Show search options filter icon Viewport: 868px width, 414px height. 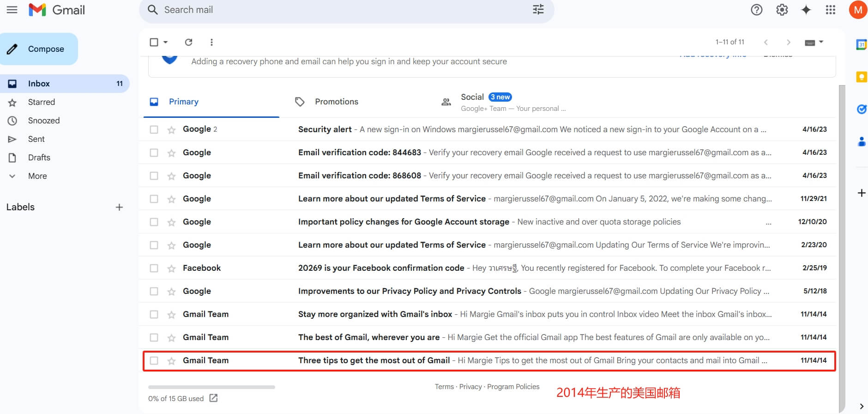[x=538, y=10]
